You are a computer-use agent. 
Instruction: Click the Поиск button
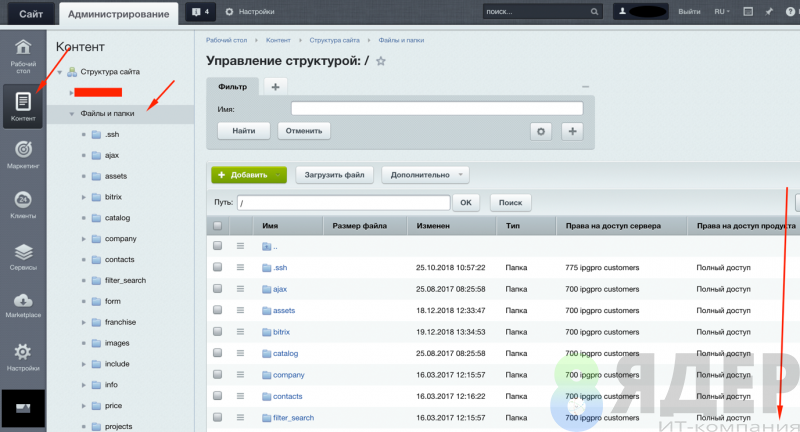(x=510, y=202)
